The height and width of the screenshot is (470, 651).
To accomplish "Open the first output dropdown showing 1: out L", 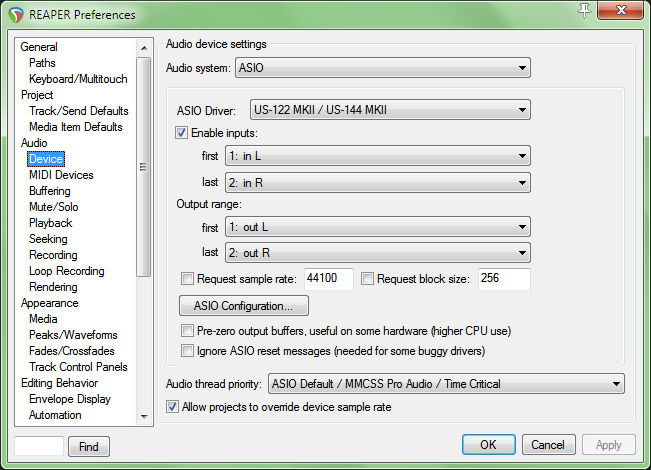I will (x=378, y=227).
